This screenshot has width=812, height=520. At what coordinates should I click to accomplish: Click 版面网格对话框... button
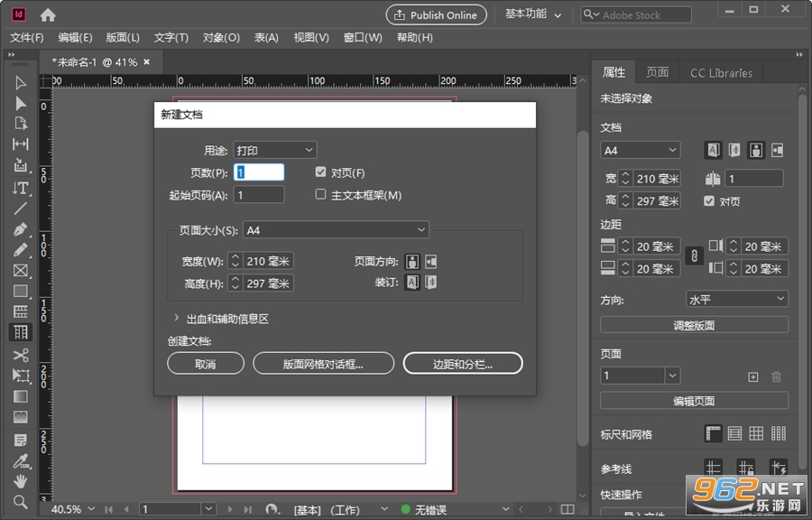pos(323,364)
